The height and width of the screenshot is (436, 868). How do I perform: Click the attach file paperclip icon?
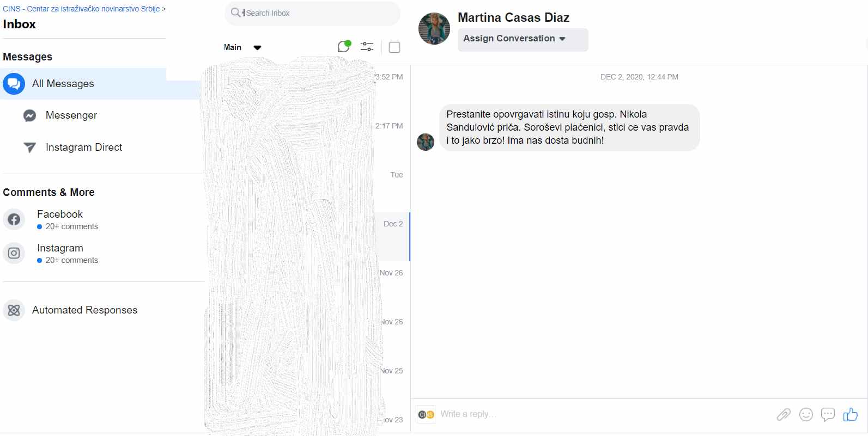[x=784, y=415]
